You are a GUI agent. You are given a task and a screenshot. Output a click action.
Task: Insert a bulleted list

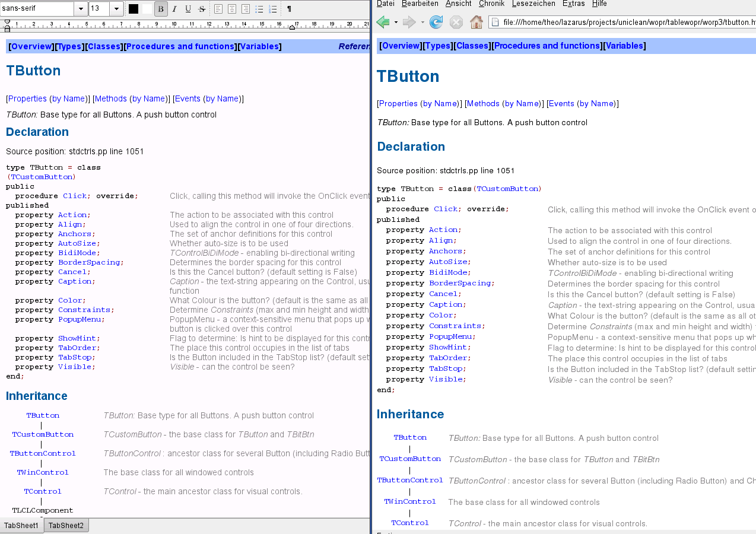(x=259, y=9)
